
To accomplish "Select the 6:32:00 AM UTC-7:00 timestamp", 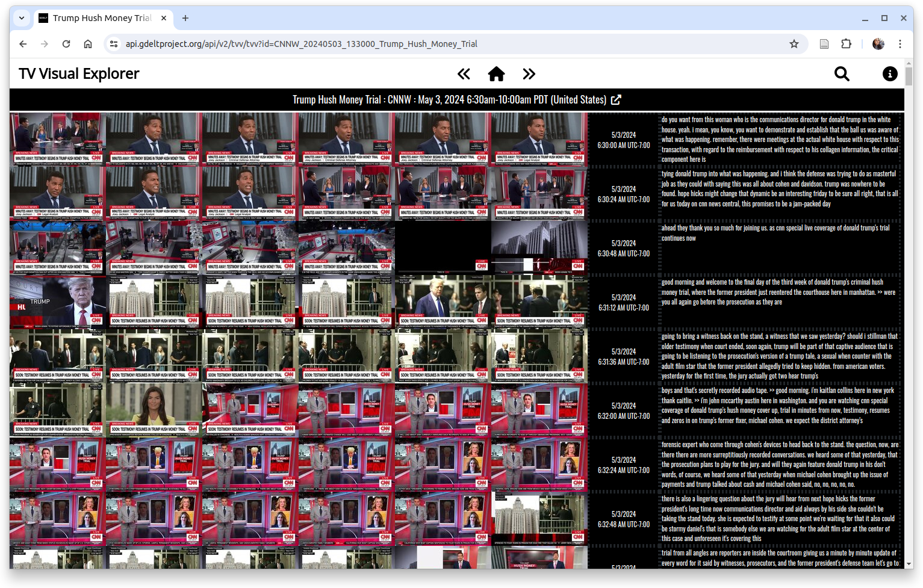I will click(623, 411).
